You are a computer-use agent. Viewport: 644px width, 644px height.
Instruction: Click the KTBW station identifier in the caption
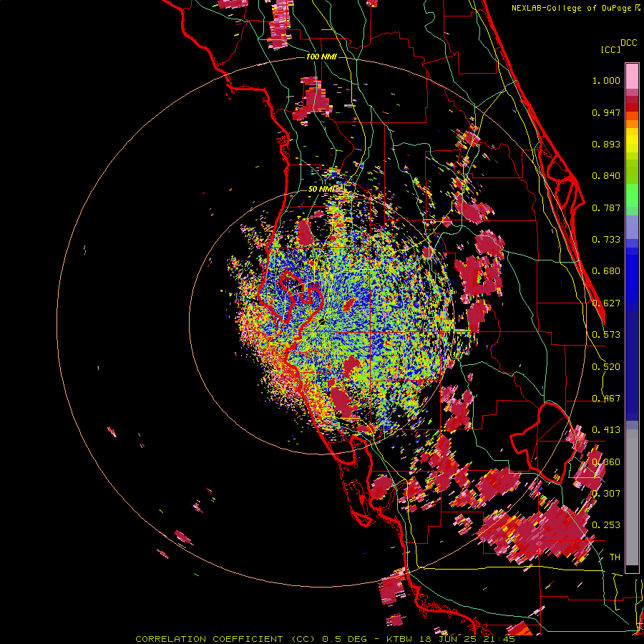tap(401, 639)
